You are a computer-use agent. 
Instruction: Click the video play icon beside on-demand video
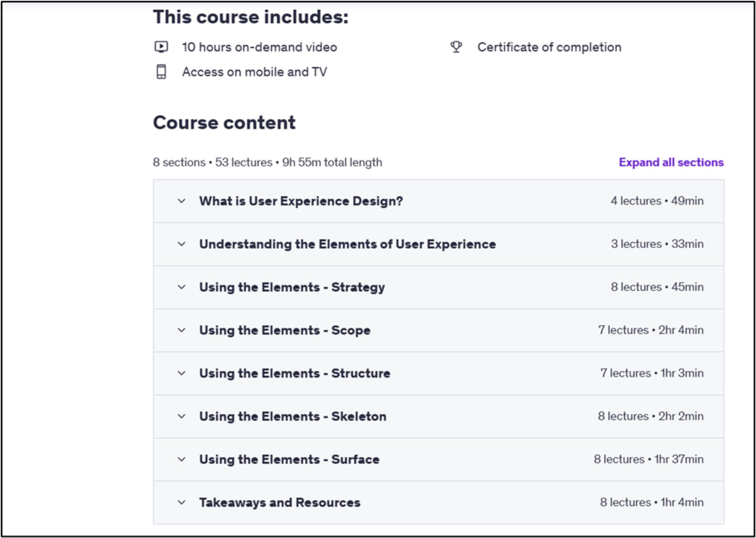pos(161,47)
